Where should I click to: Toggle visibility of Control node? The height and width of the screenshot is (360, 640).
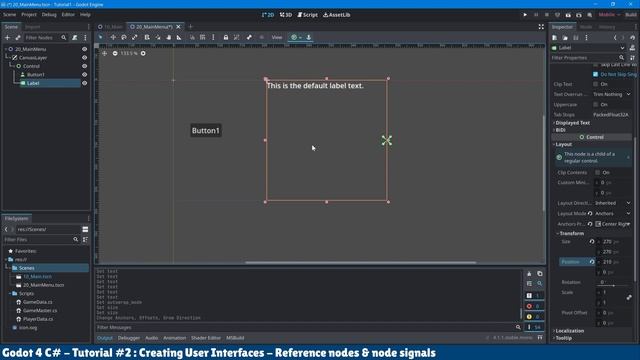(84, 66)
